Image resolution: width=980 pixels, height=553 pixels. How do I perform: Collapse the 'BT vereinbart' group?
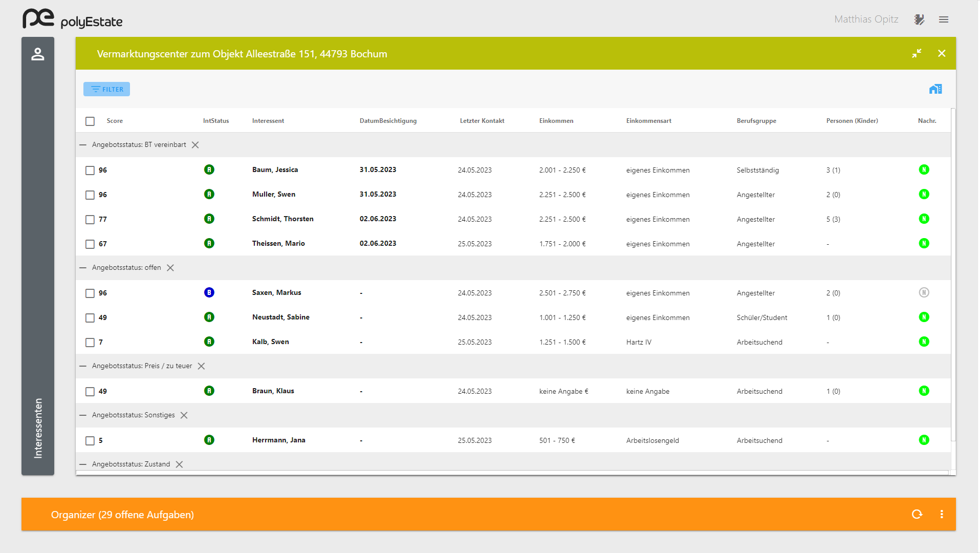tap(83, 145)
